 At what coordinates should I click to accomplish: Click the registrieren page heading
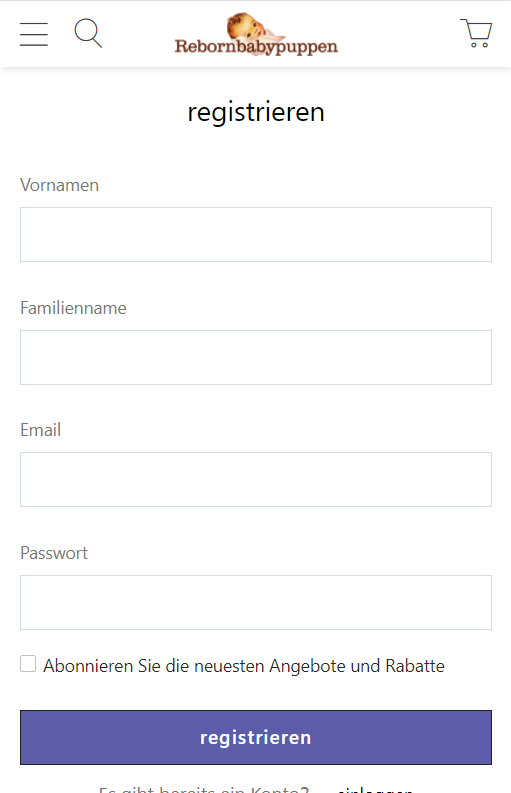coord(256,112)
